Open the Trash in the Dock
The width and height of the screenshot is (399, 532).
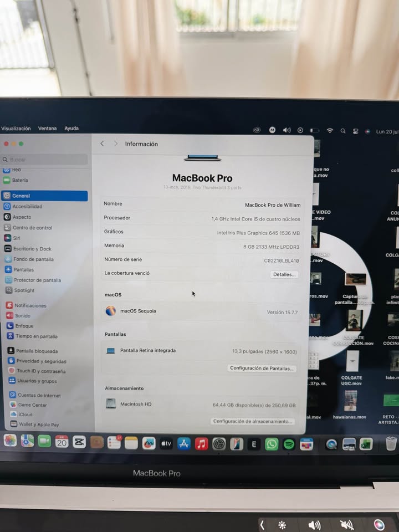[391, 443]
